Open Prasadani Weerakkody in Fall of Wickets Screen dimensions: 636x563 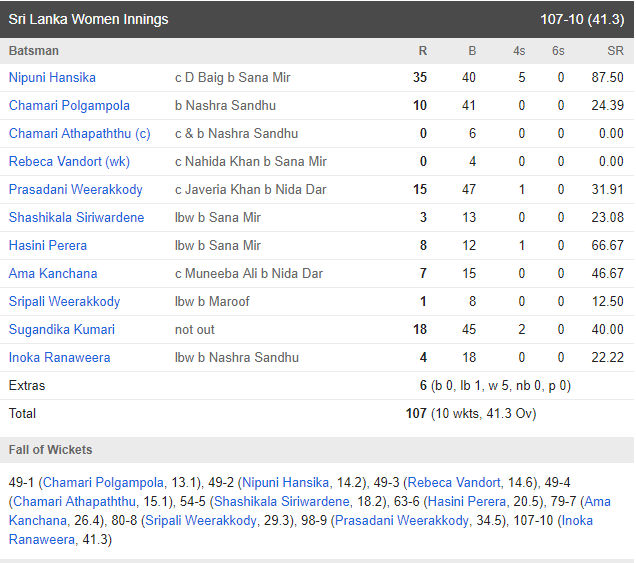point(401,520)
